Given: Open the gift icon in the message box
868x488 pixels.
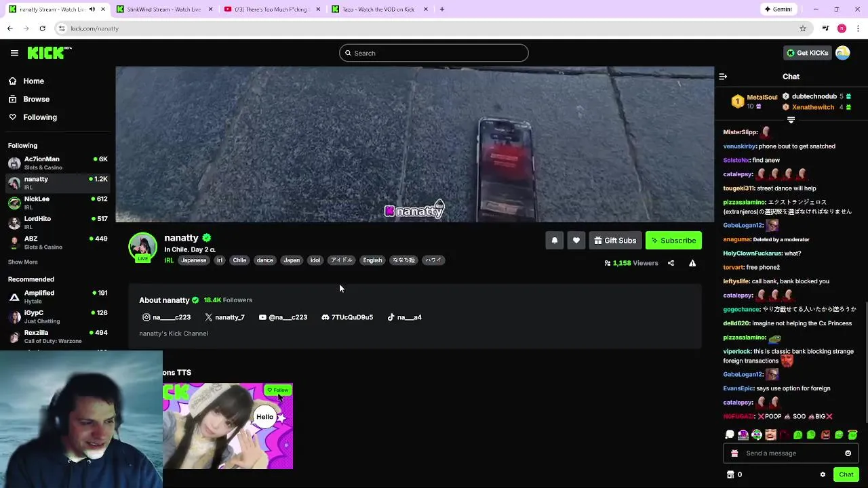Looking at the screenshot, I should click(734, 453).
